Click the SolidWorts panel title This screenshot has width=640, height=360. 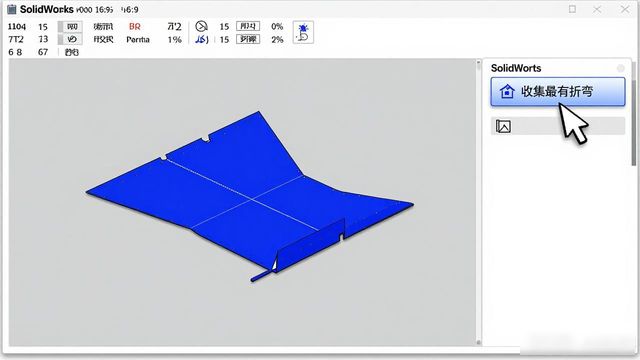pos(516,68)
